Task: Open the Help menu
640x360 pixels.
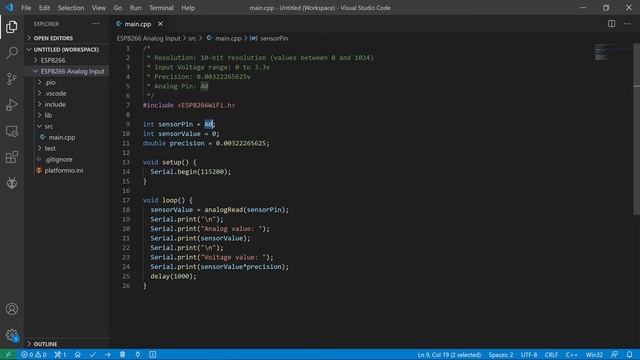Action: click(188, 8)
